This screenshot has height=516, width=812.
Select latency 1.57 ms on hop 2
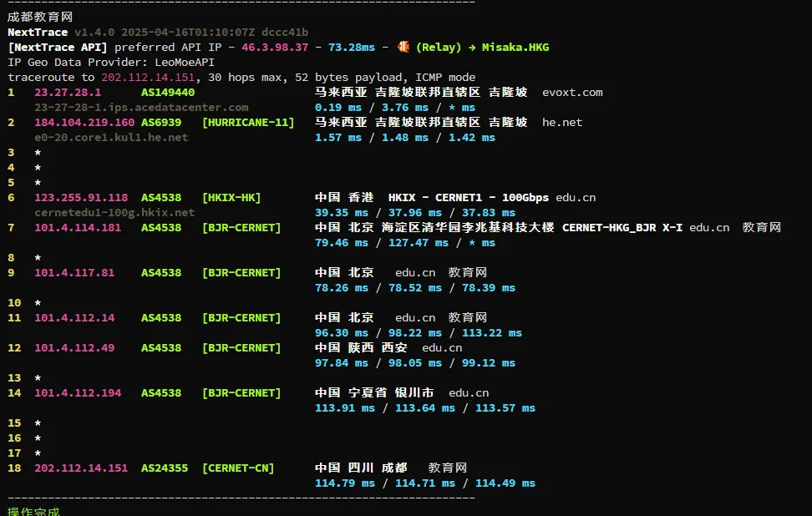point(338,137)
